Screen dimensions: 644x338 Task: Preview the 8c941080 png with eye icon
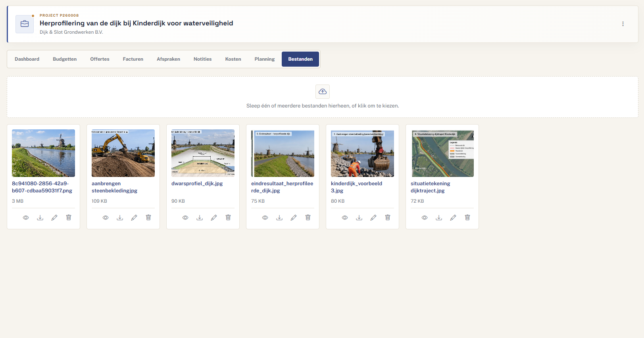coord(26,217)
